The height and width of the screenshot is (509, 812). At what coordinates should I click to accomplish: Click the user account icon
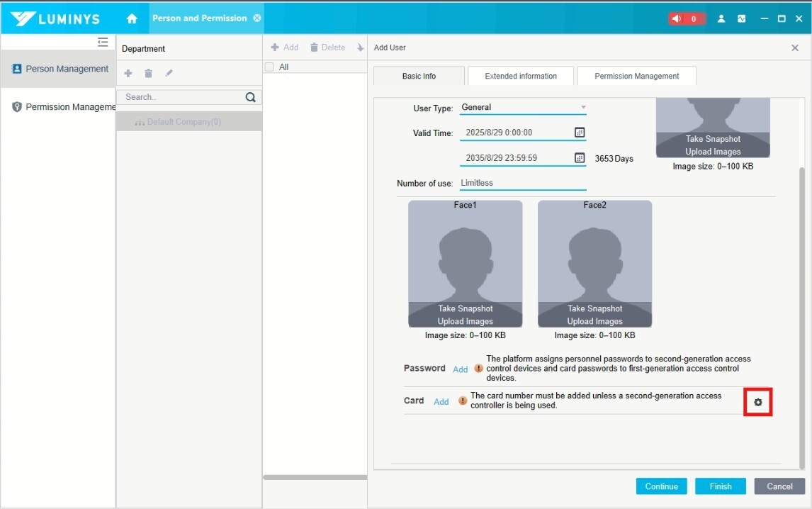coord(721,18)
